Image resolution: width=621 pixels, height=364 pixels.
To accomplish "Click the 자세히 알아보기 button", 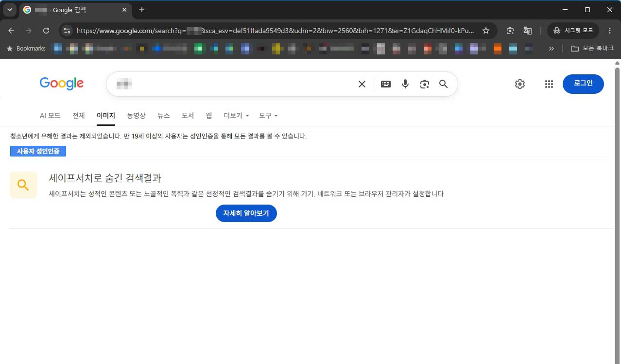I will 246,213.
